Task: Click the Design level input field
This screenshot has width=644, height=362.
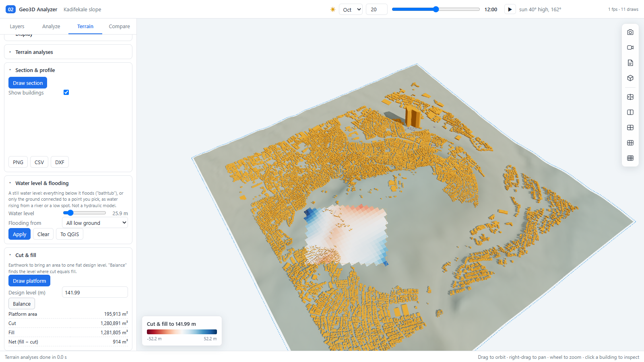Action: (95, 292)
